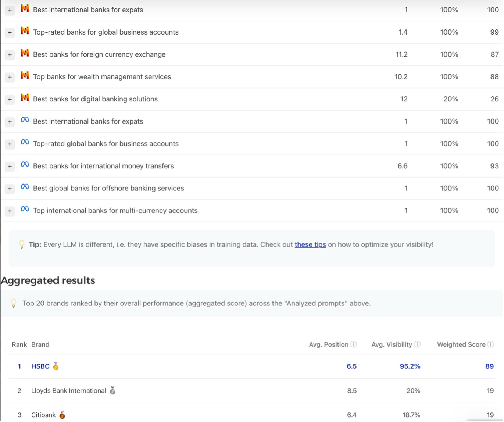Open the HSBC brand link
504x422 pixels.
pyautogui.click(x=40, y=366)
